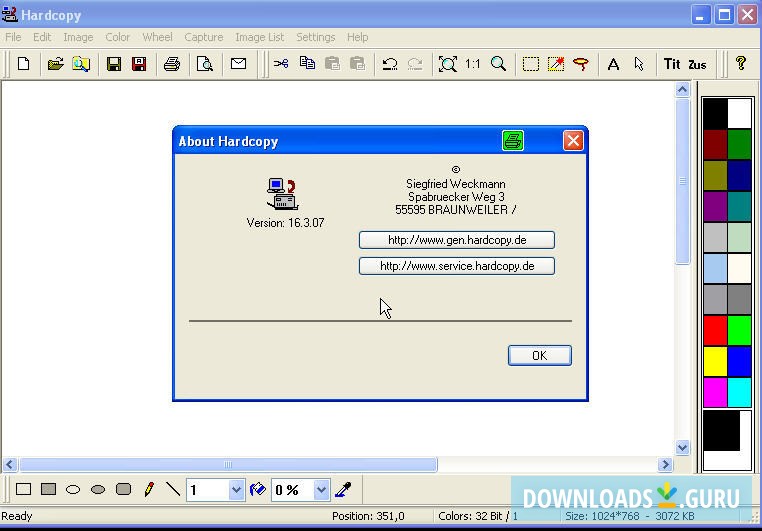Select the filled rectangle shape tool
This screenshot has width=762, height=531.
[x=49, y=489]
